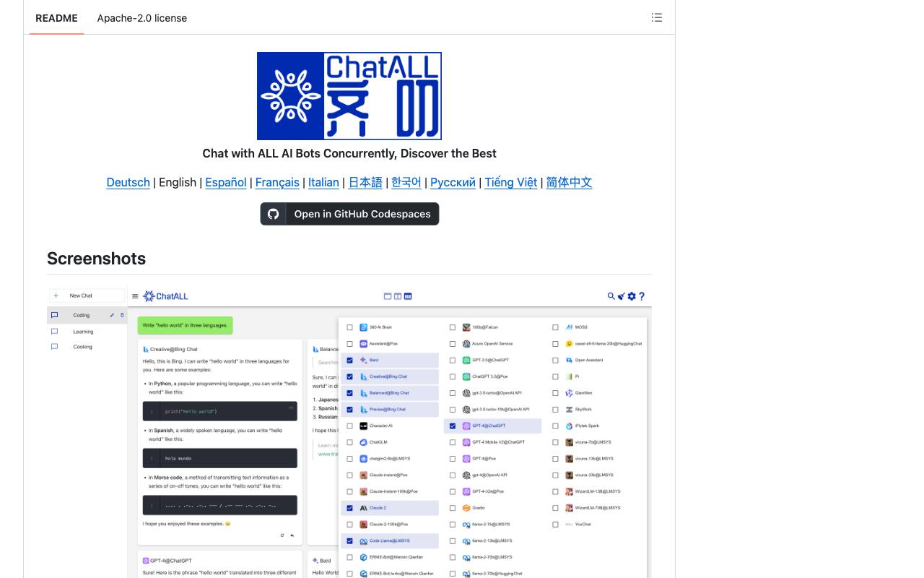Screen dimensions: 924x578
Task: Open the Français translation link
Action: tap(277, 182)
